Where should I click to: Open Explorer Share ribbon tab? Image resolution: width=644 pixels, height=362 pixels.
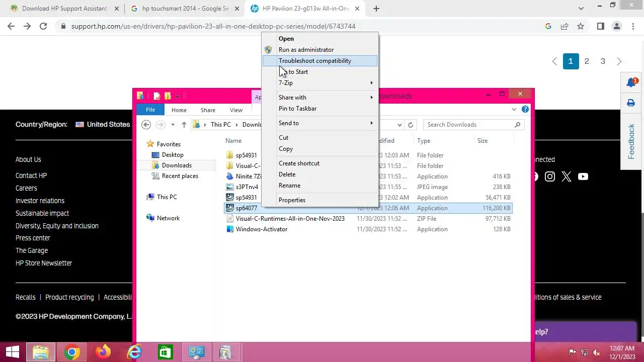pos(208,110)
